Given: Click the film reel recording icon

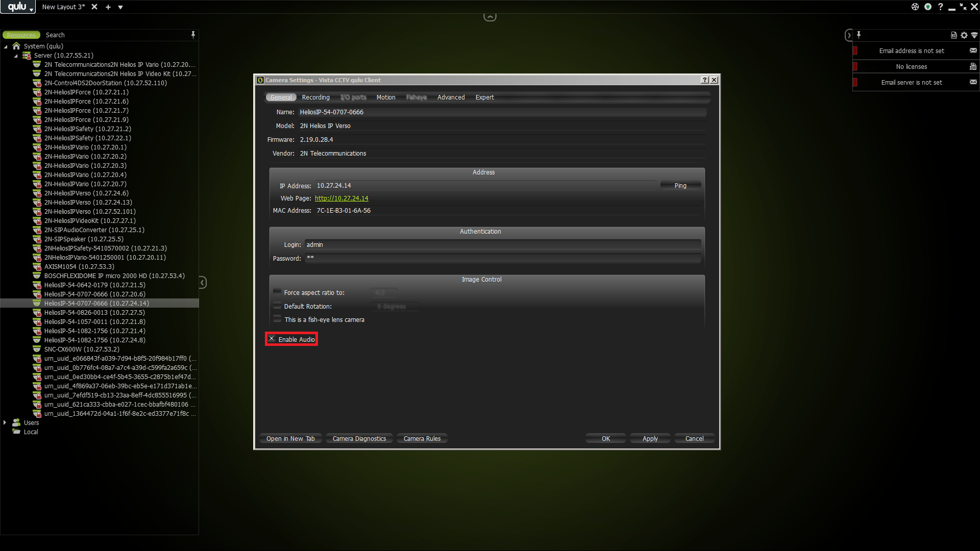Looking at the screenshot, I should (915, 7).
